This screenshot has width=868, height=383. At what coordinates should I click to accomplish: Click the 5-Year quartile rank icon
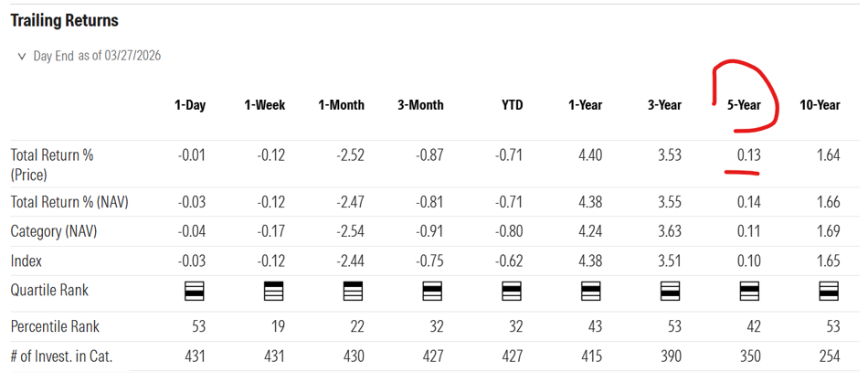[x=749, y=292]
